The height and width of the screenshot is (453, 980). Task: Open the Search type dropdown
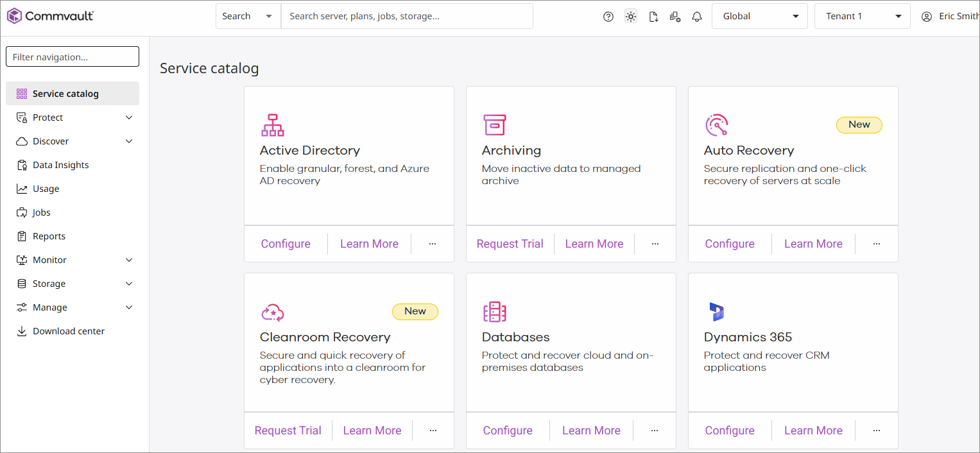click(248, 16)
